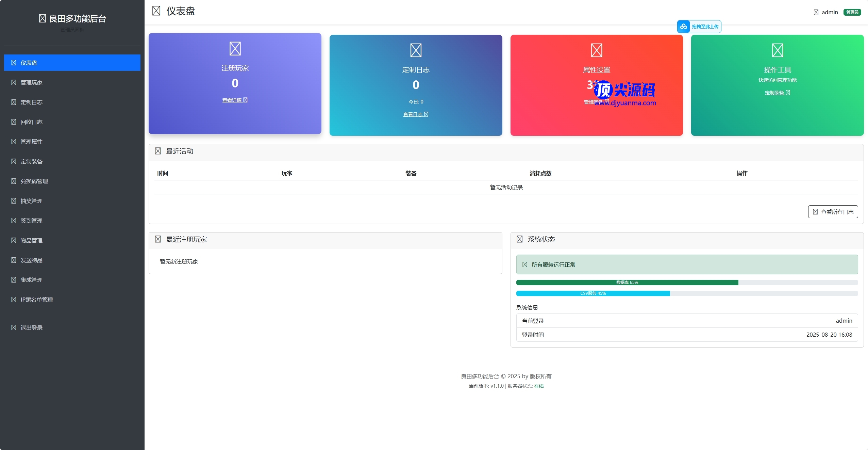The image size is (868, 450).
Task: Click the icon on 操作工具 card
Action: point(778,50)
